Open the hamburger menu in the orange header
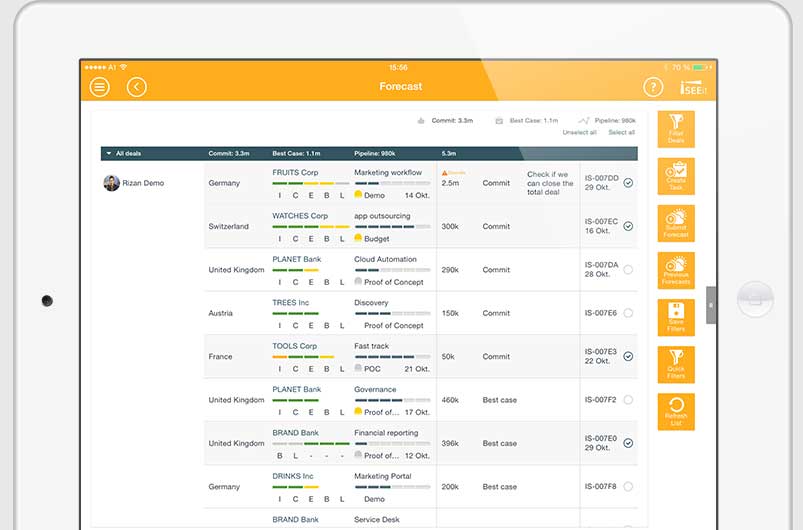Viewport: 803px width, 530px height. pyautogui.click(x=100, y=87)
